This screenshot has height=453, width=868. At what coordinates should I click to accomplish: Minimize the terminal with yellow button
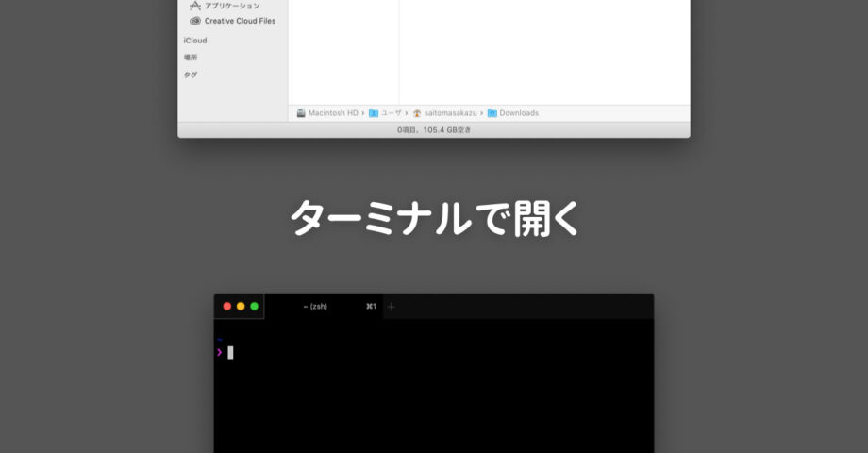point(241,307)
